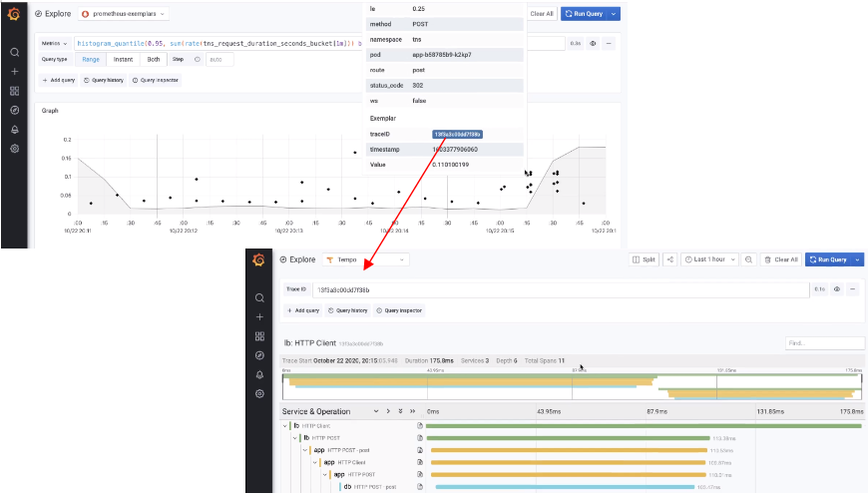Select the Range query type tab
Viewport: 868px width, 500px height.
pos(91,59)
